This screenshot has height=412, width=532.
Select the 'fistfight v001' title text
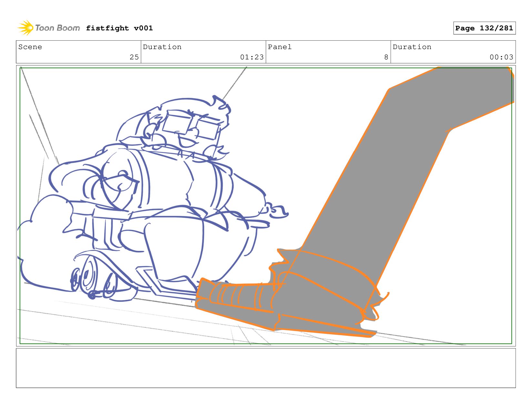point(119,28)
